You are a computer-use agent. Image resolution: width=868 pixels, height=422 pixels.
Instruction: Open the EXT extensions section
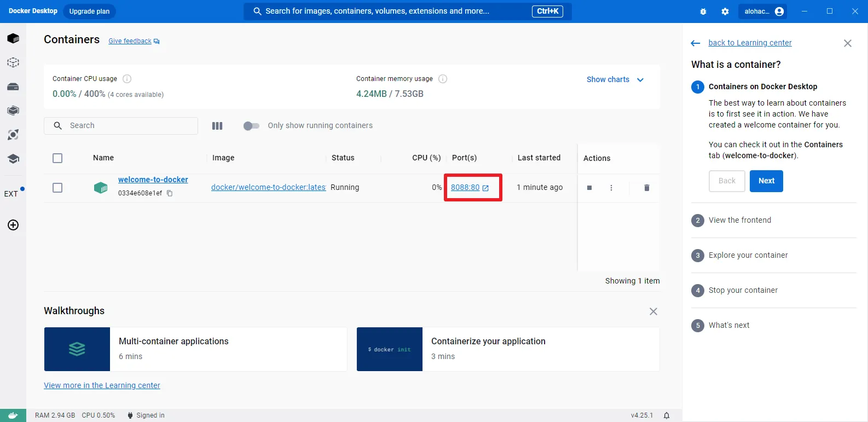pos(12,193)
